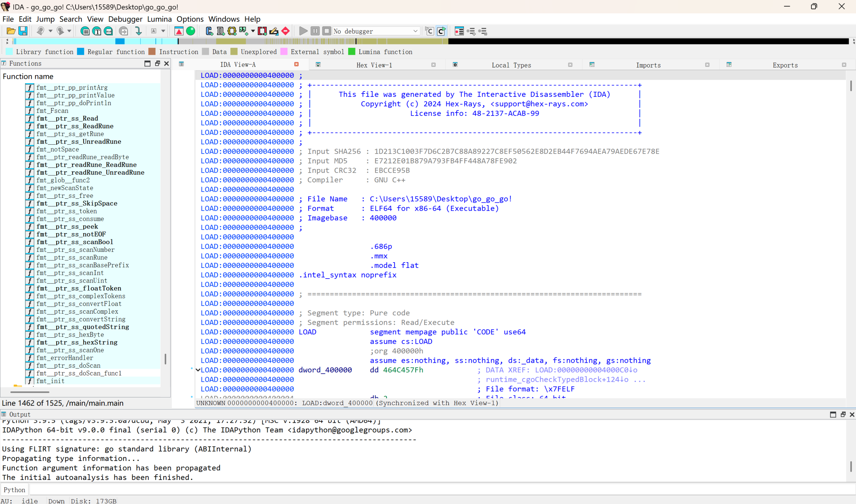Image resolution: width=856 pixels, height=504 pixels.
Task: Collapse the dword_400000 line expander
Action: pyautogui.click(x=198, y=370)
